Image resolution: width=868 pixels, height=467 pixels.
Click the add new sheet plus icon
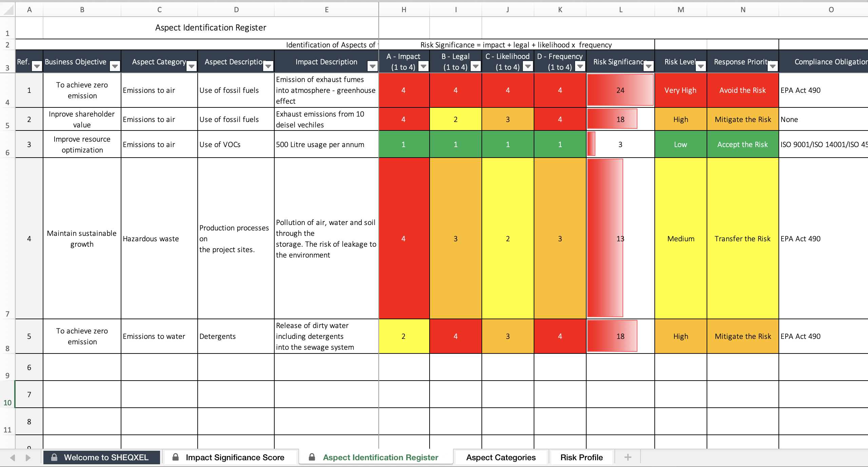(x=628, y=457)
